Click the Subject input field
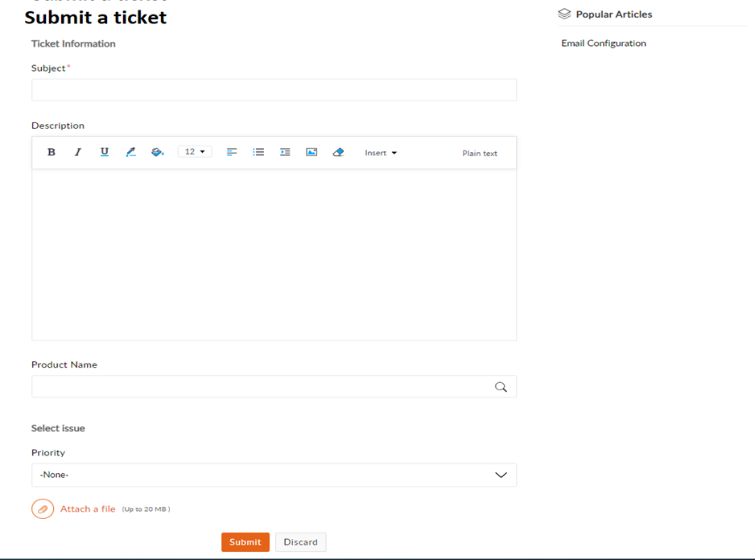The height and width of the screenshot is (560, 755). (x=274, y=90)
